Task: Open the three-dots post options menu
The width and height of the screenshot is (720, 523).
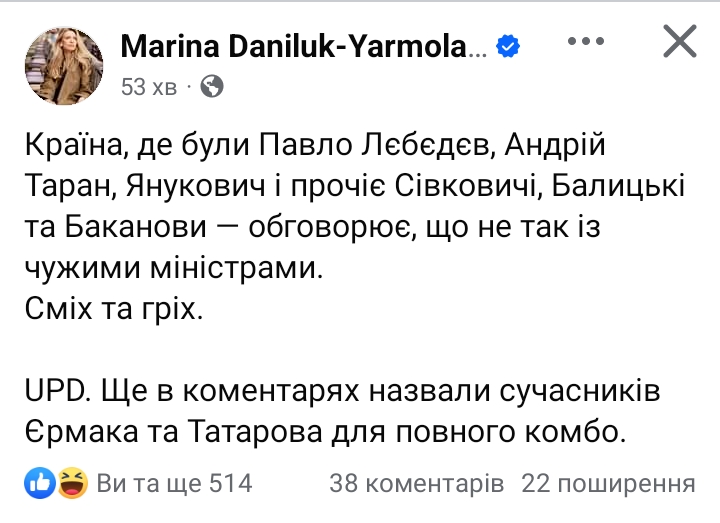Action: tap(586, 43)
